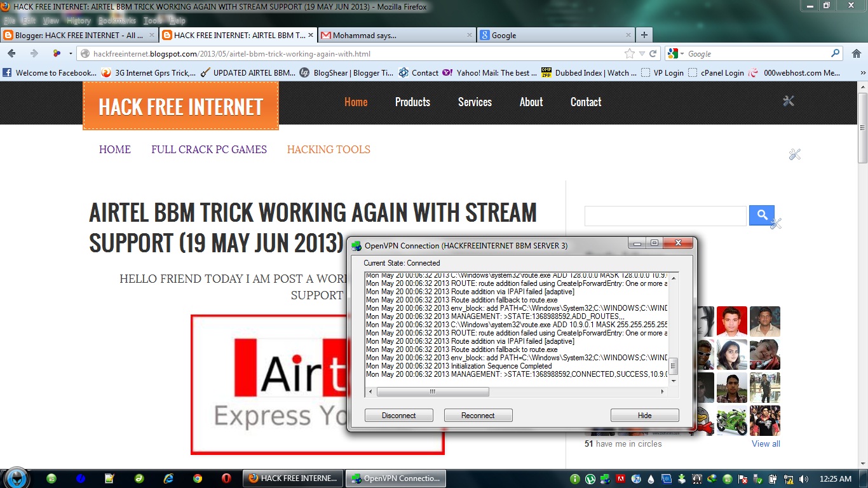
Task: Go to the Firefox Home page icon
Action: pos(856,53)
